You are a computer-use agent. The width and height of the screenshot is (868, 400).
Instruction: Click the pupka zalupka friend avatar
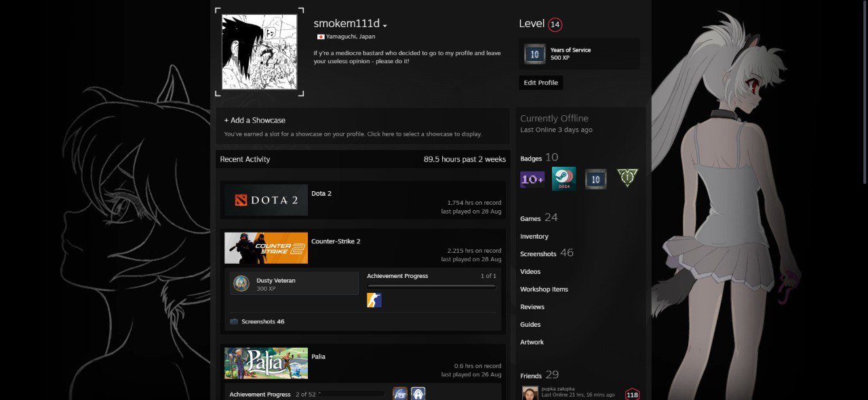(530, 393)
